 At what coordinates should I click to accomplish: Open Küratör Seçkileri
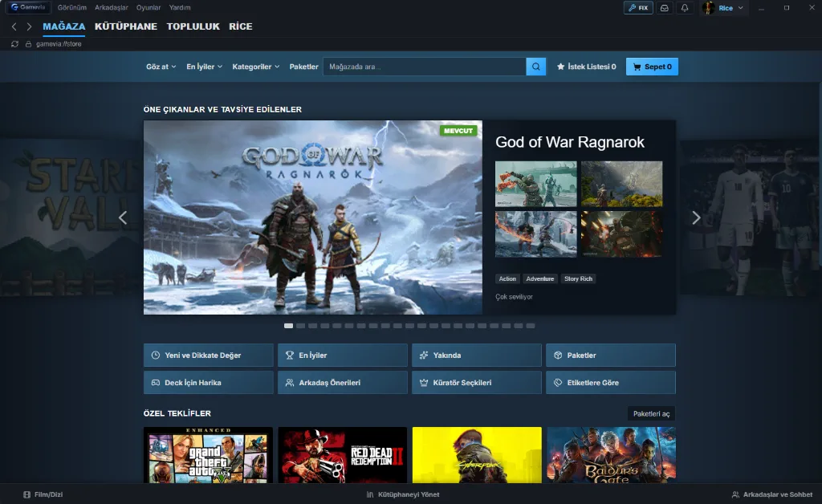[x=477, y=383]
